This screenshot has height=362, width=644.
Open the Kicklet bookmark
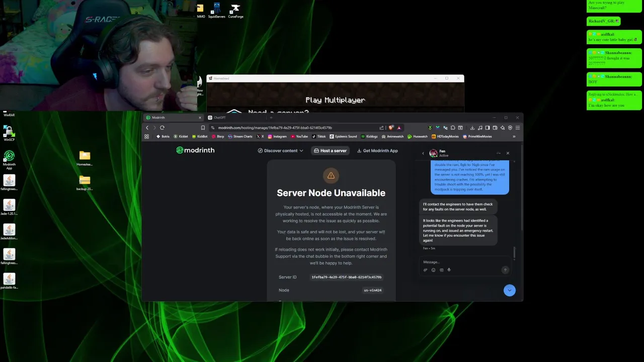[x=181, y=136]
